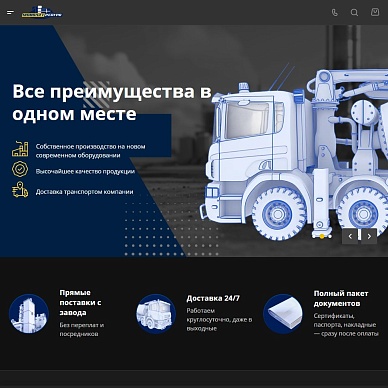Open the search magnifier icon
The height and width of the screenshot is (388, 388).
[x=354, y=13]
